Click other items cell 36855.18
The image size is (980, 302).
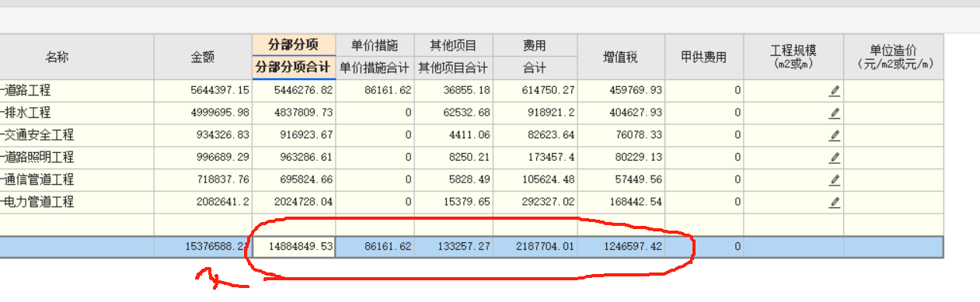click(x=454, y=91)
